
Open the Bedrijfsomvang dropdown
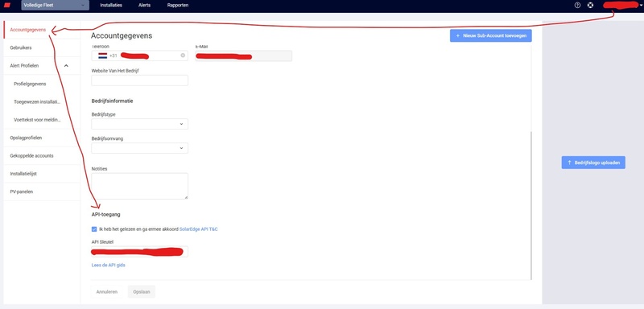(x=139, y=148)
